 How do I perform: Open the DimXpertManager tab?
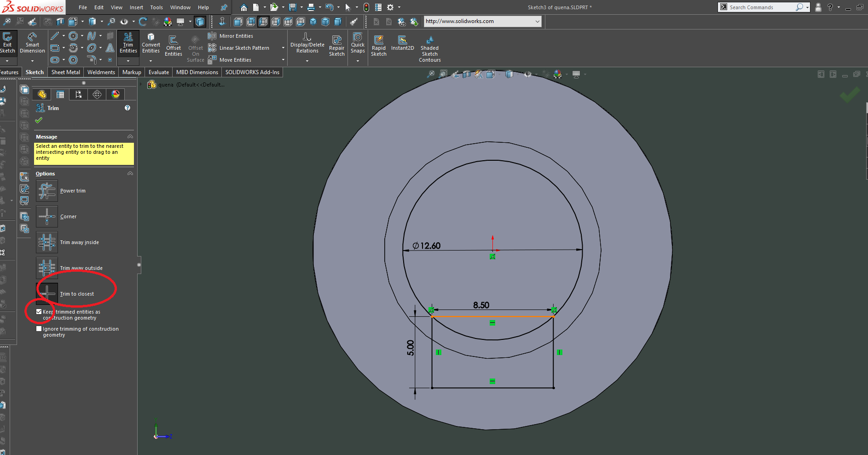click(97, 94)
